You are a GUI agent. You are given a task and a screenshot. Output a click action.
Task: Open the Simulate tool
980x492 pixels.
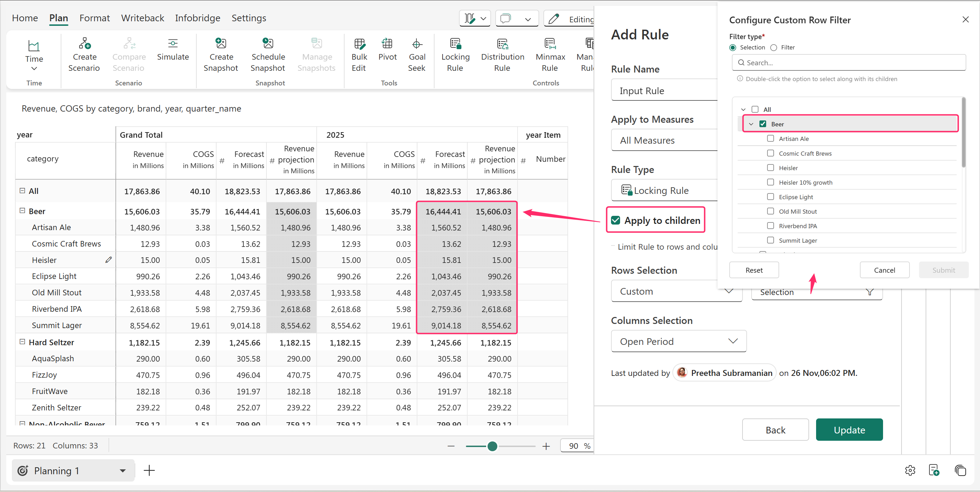[173, 44]
